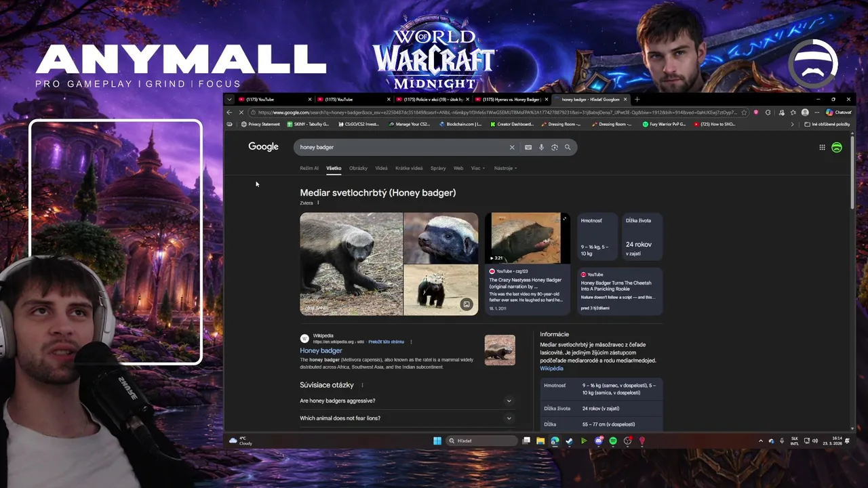
Task: Open Creator Dashboard bookmark
Action: (x=511, y=124)
